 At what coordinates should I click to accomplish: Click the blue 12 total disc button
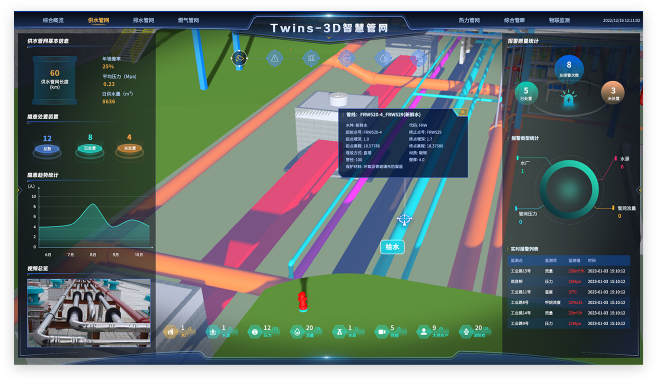click(47, 148)
